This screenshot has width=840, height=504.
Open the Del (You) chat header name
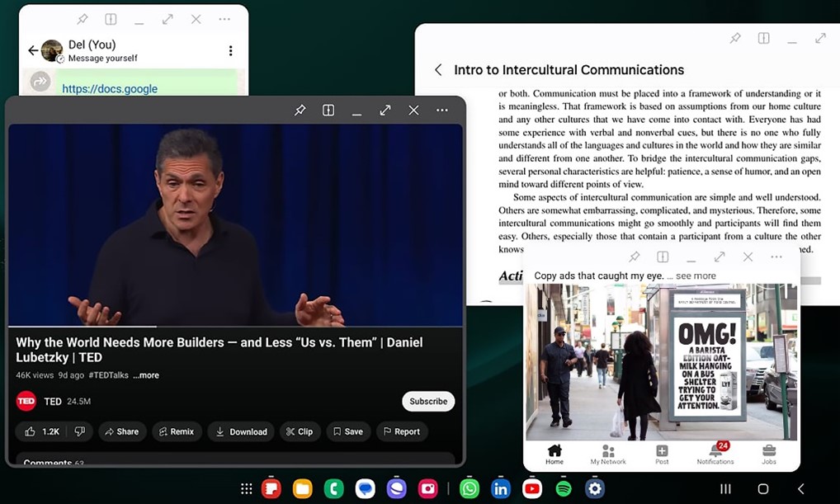pos(92,45)
